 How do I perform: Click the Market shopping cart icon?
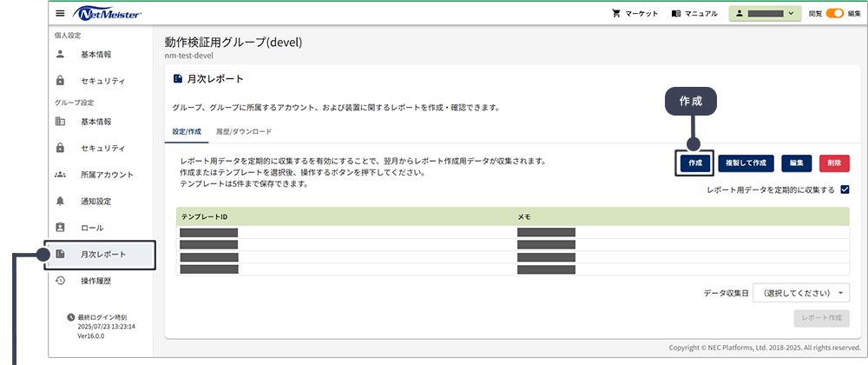click(x=617, y=14)
